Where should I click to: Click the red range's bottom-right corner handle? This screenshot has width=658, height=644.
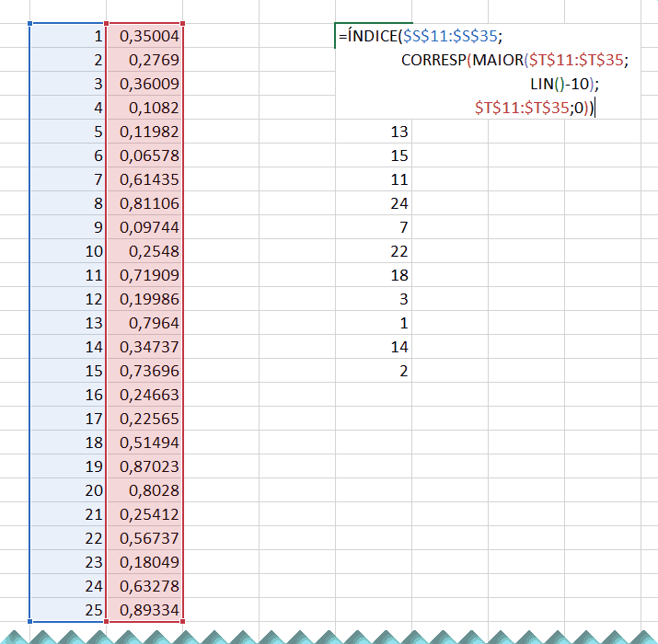[x=183, y=621]
